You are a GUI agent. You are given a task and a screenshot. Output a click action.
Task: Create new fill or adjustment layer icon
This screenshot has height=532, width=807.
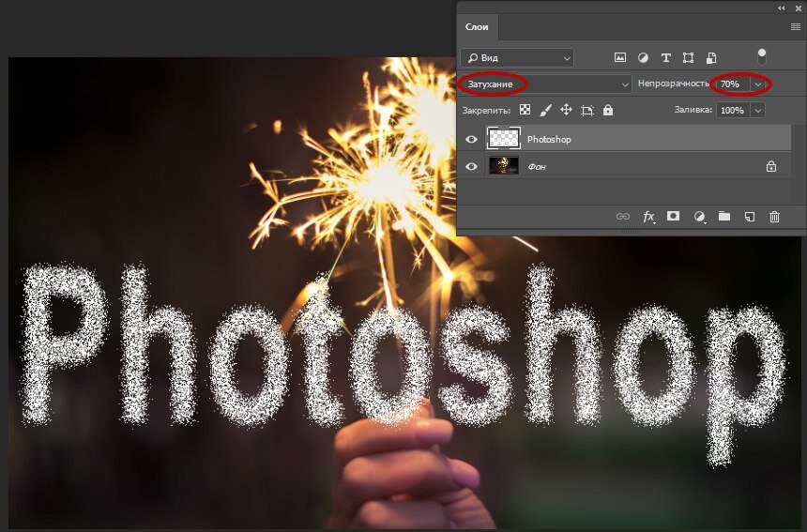coord(699,217)
